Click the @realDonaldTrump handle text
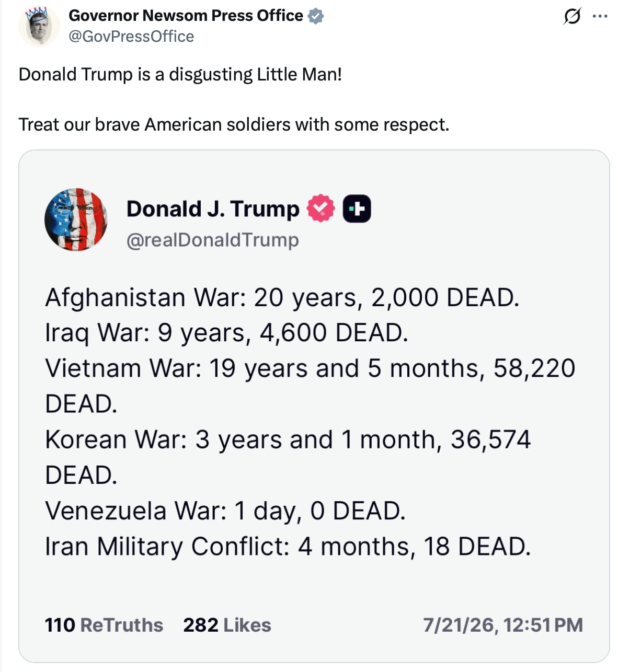The image size is (618, 672). click(213, 240)
